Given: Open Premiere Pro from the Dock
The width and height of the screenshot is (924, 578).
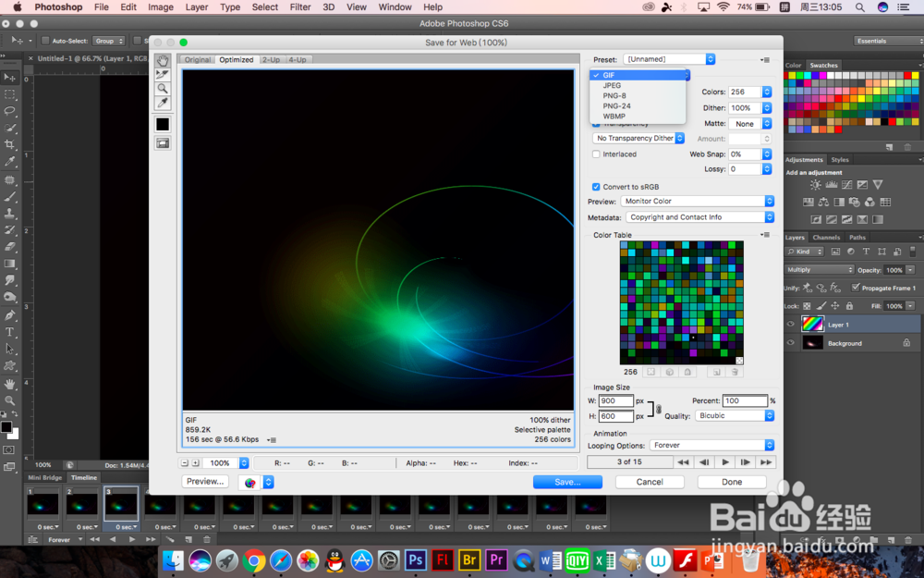Looking at the screenshot, I should coord(497,560).
